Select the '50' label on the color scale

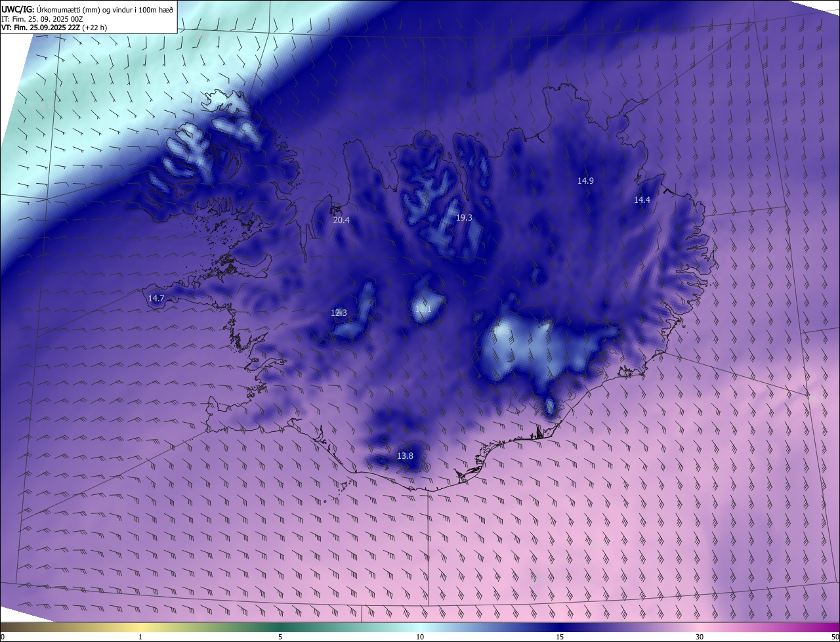[x=835, y=637]
